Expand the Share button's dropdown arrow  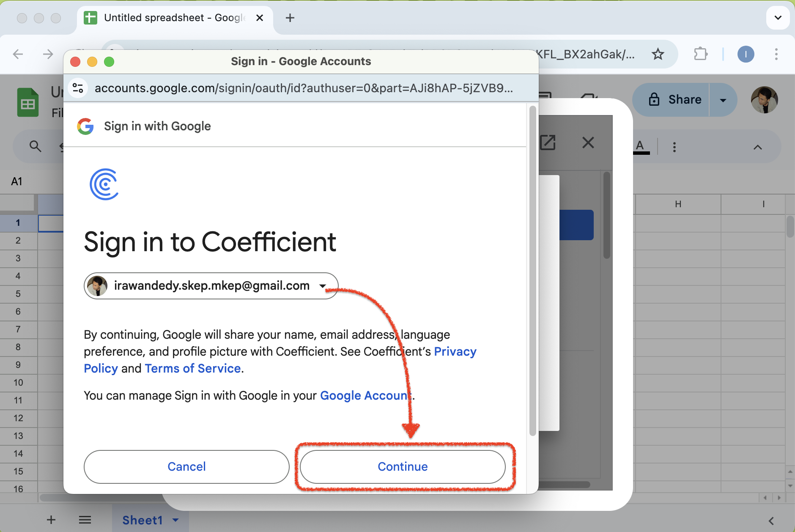coord(723,100)
